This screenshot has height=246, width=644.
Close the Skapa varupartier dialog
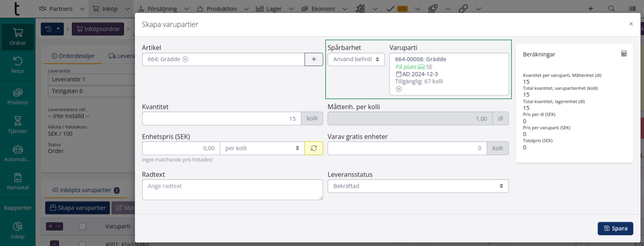click(631, 24)
